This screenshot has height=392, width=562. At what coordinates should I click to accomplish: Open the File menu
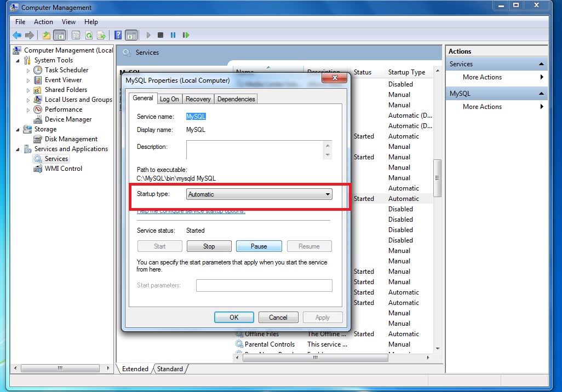tap(20, 22)
